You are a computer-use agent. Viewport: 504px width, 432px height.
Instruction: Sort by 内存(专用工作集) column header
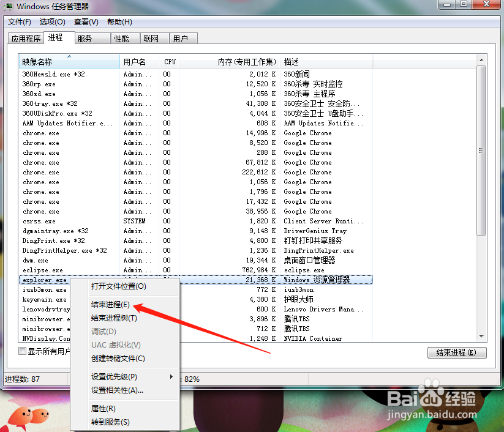click(230, 62)
